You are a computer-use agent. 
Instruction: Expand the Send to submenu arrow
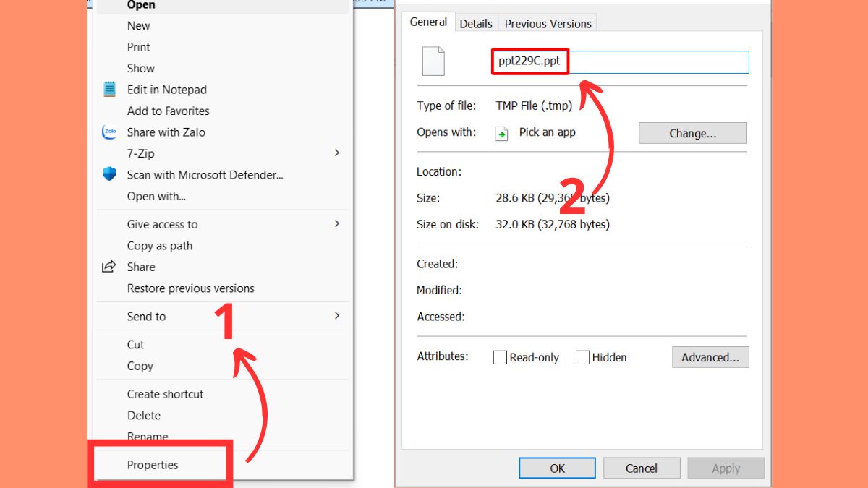click(x=337, y=316)
